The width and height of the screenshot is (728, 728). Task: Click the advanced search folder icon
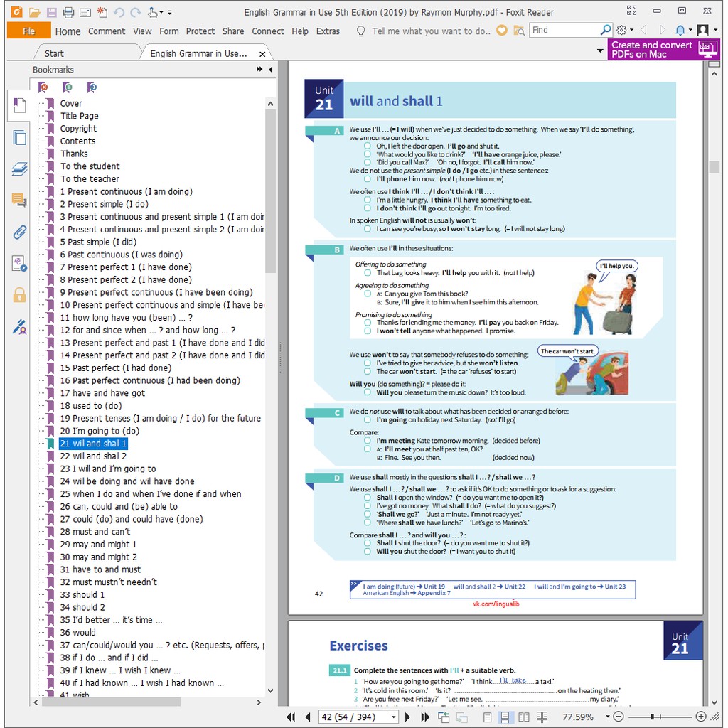(x=519, y=31)
